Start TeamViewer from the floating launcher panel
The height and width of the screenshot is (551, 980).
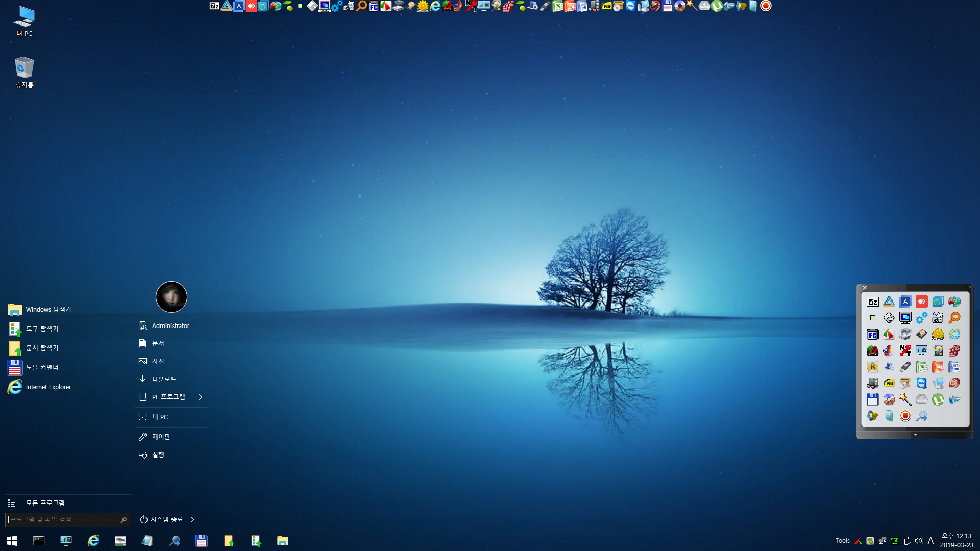922,383
